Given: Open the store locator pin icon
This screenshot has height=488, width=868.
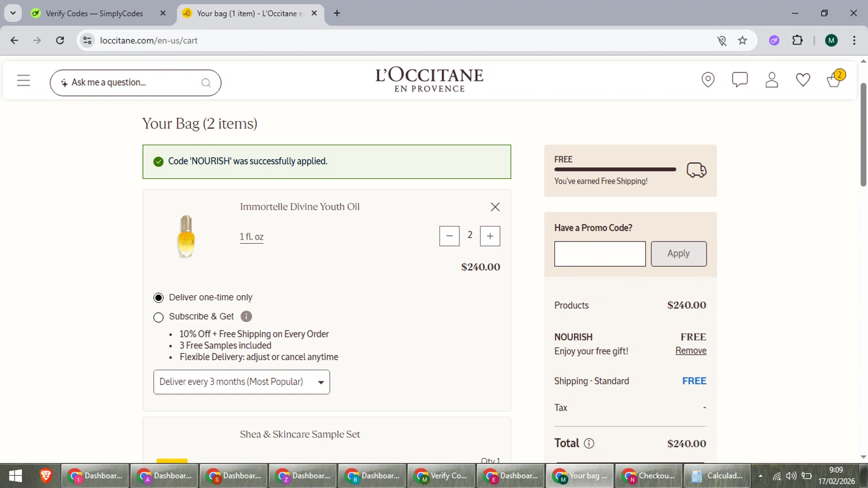Looking at the screenshot, I should pyautogui.click(x=708, y=80).
